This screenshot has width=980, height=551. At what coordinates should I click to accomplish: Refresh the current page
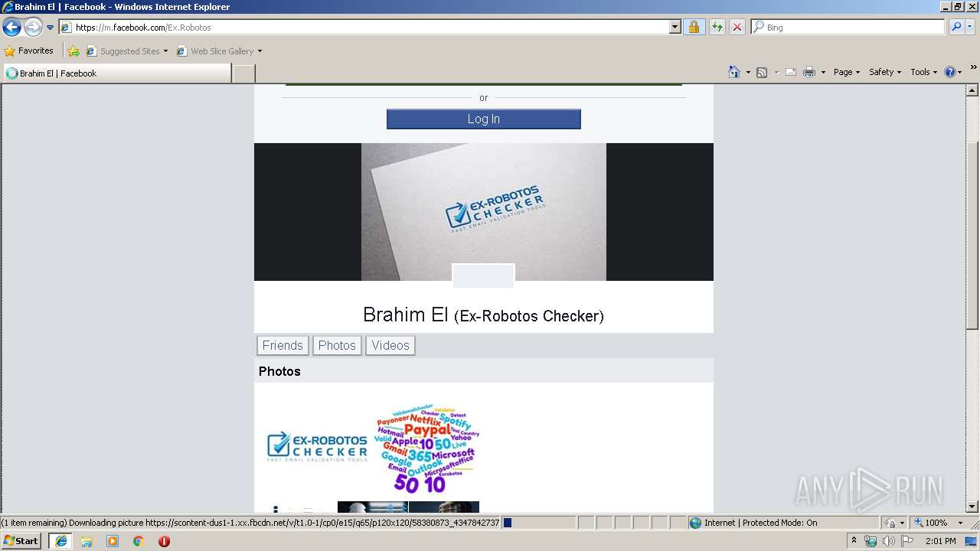717,27
